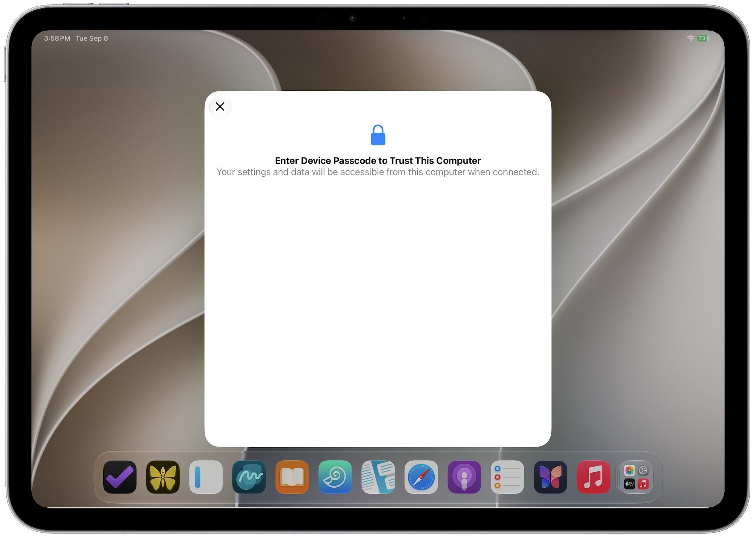Viewport: 756px width, 538px height.
Task: Tap the Wi-Fi status icon
Action: 691,38
